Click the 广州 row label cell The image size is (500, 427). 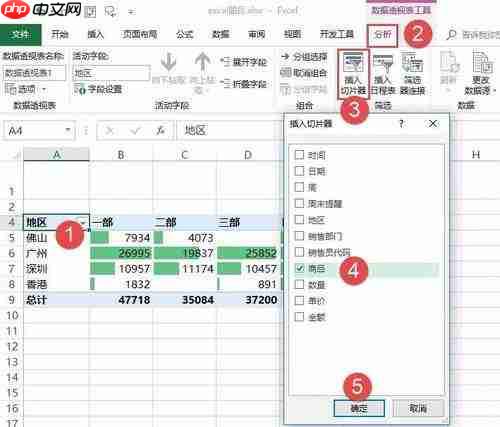pos(56,253)
